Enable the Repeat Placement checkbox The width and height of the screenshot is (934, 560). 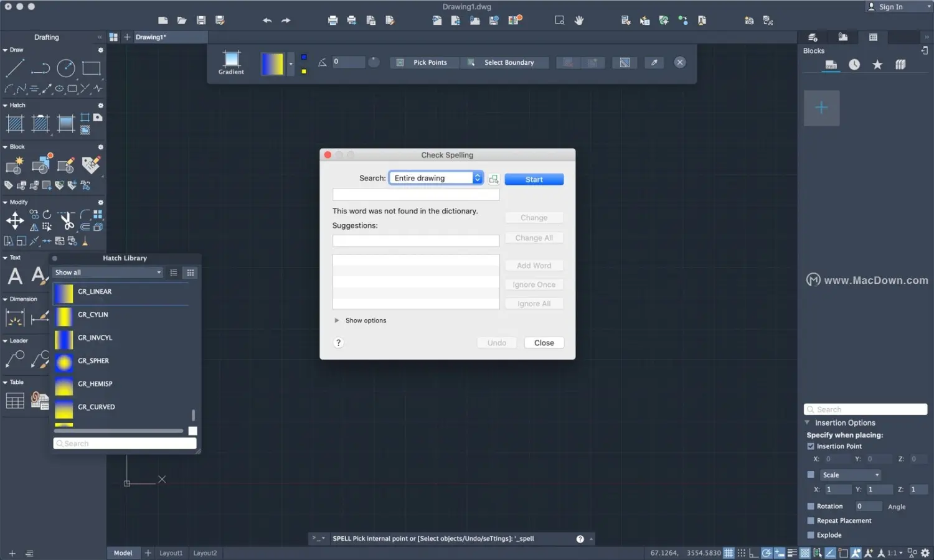tap(811, 520)
